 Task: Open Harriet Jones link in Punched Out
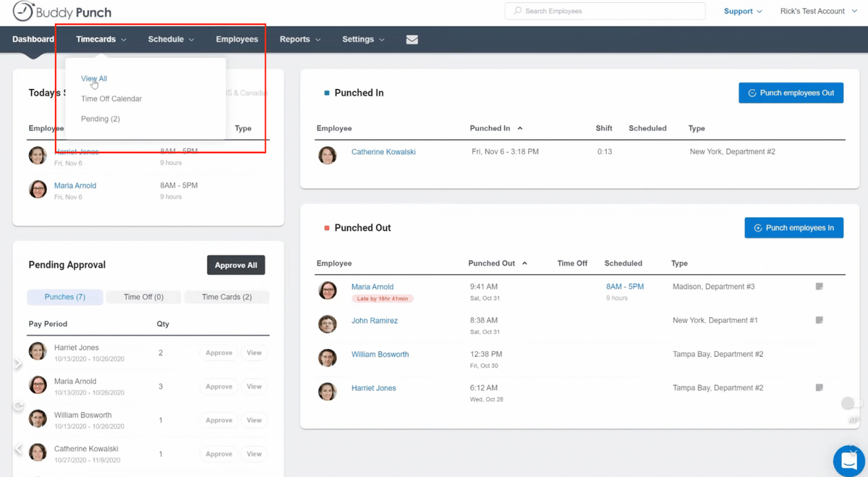373,388
